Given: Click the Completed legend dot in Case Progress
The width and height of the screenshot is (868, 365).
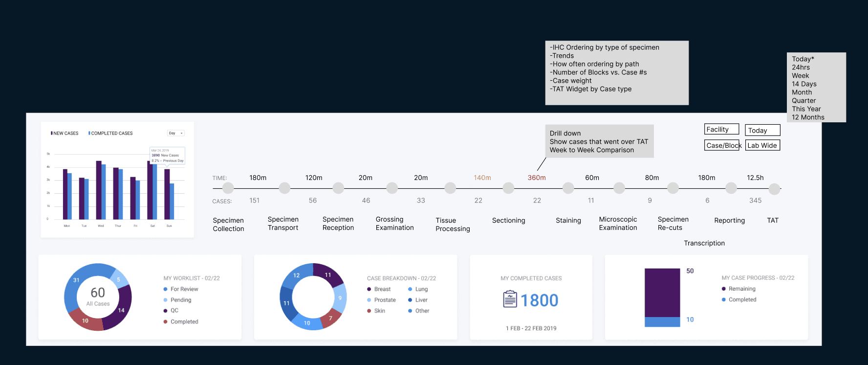Looking at the screenshot, I should [724, 299].
